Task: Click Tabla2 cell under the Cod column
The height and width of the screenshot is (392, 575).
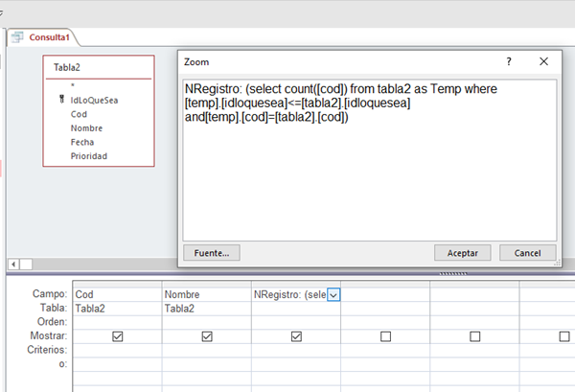Action: (x=117, y=309)
